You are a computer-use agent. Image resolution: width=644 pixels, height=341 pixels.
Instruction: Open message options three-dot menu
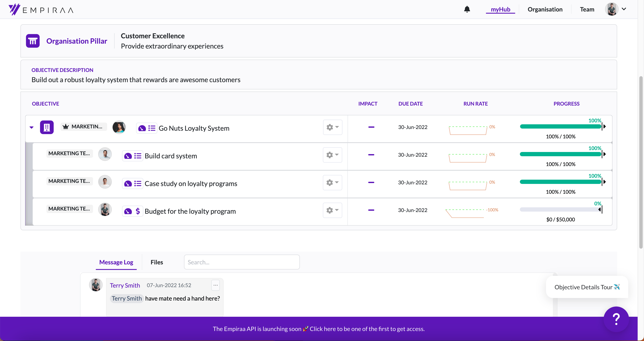(x=216, y=285)
